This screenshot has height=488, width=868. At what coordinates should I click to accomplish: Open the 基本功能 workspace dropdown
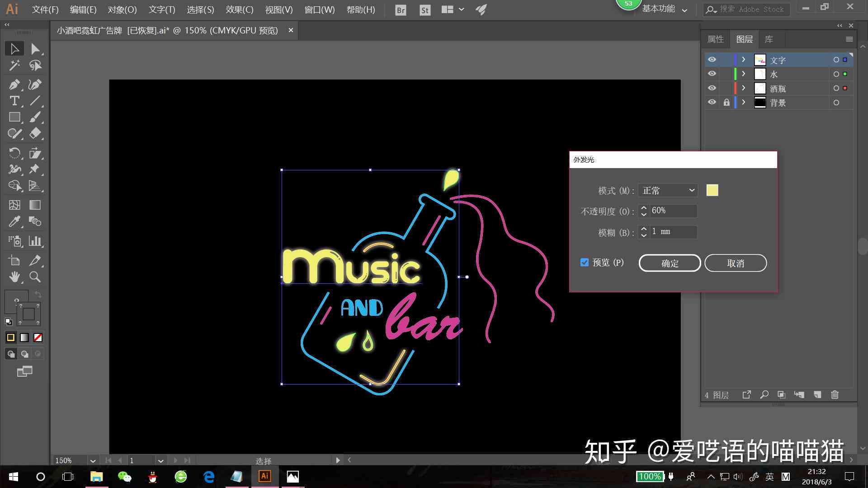pyautogui.click(x=665, y=9)
